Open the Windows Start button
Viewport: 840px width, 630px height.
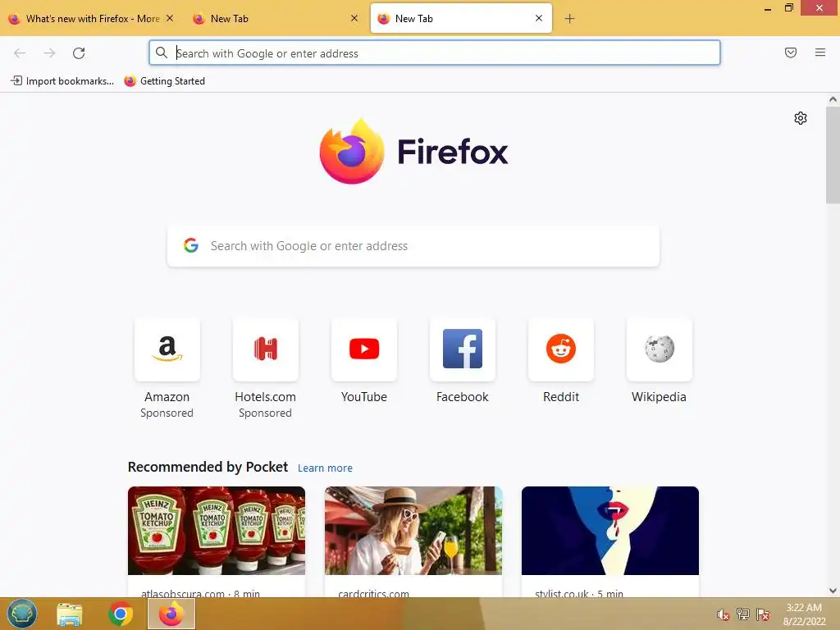22,614
